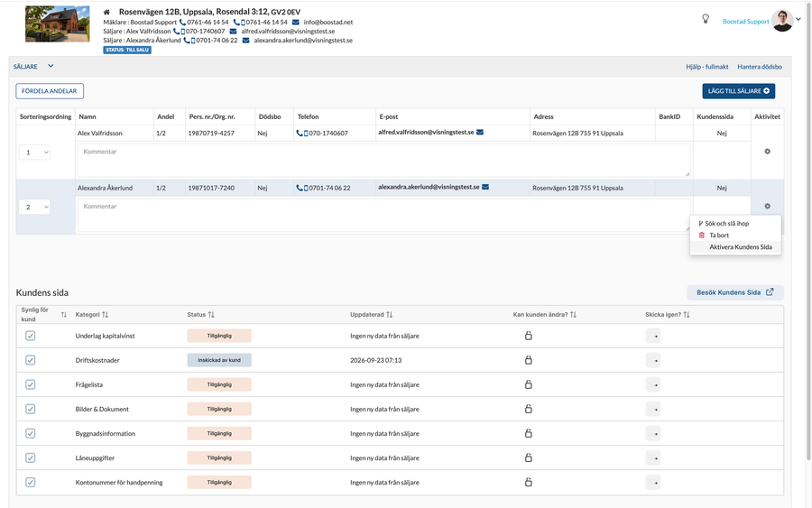Click resend button for Underlag kapitalvinst row

coord(653,336)
